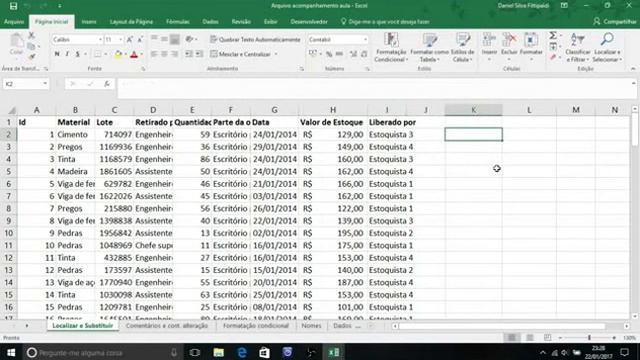
Task: Click cell containing Cimento
Action: click(x=76, y=134)
